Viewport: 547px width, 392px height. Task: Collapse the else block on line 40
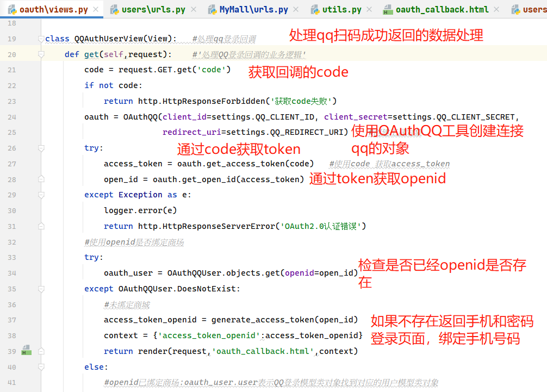tap(41, 367)
